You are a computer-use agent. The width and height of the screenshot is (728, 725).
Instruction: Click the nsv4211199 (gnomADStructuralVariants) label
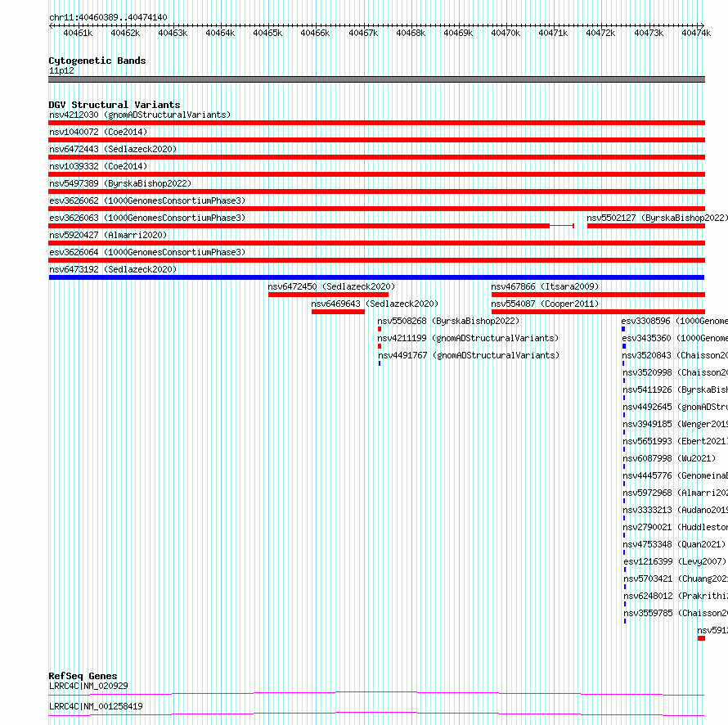pos(468,338)
